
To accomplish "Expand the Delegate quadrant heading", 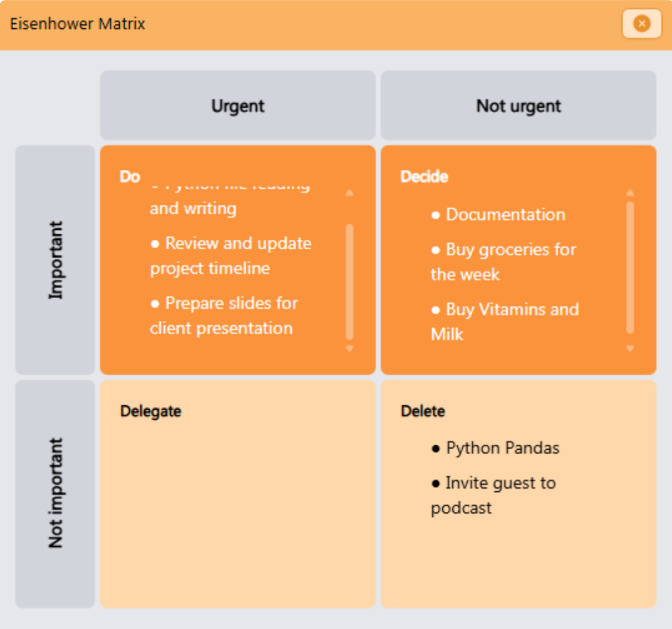I will coord(150,411).
